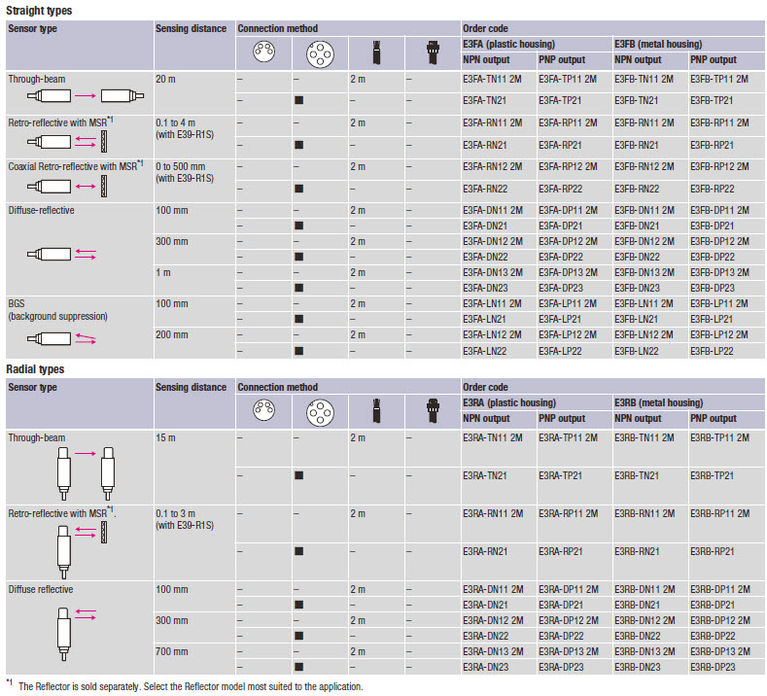Click the 3-pin round connector icon in Straight types header

[262, 51]
